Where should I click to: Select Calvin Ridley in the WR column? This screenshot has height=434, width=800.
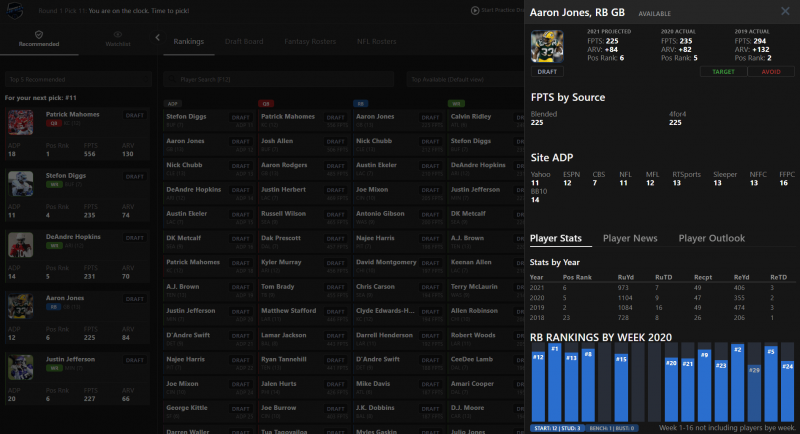point(471,116)
